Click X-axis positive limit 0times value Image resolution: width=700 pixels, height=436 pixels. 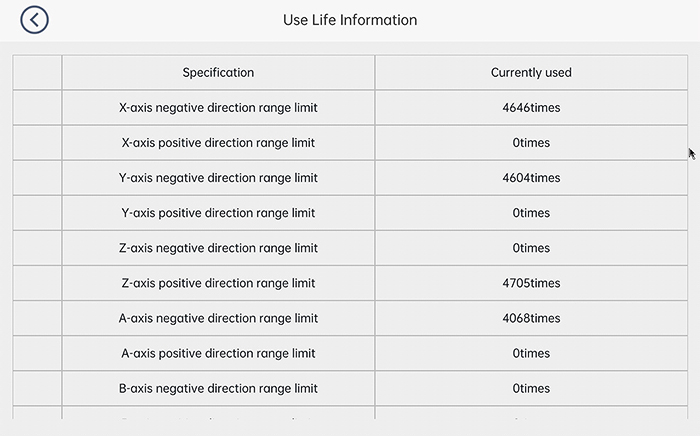click(531, 143)
